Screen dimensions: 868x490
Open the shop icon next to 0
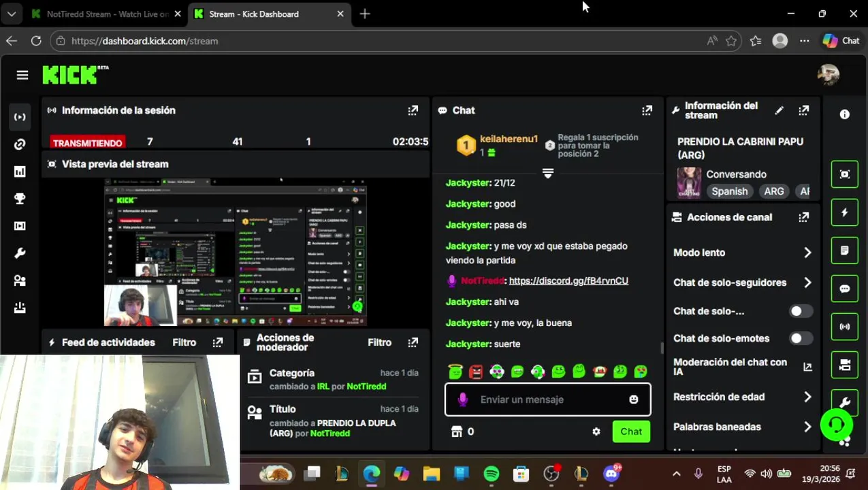457,431
